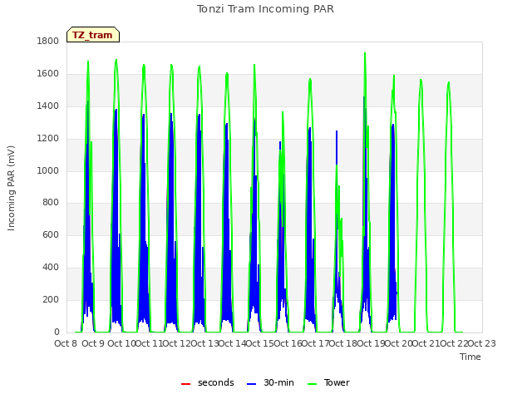The image size is (532, 399).
Task: Click the 1000 y-axis tick value
Action: point(48,170)
